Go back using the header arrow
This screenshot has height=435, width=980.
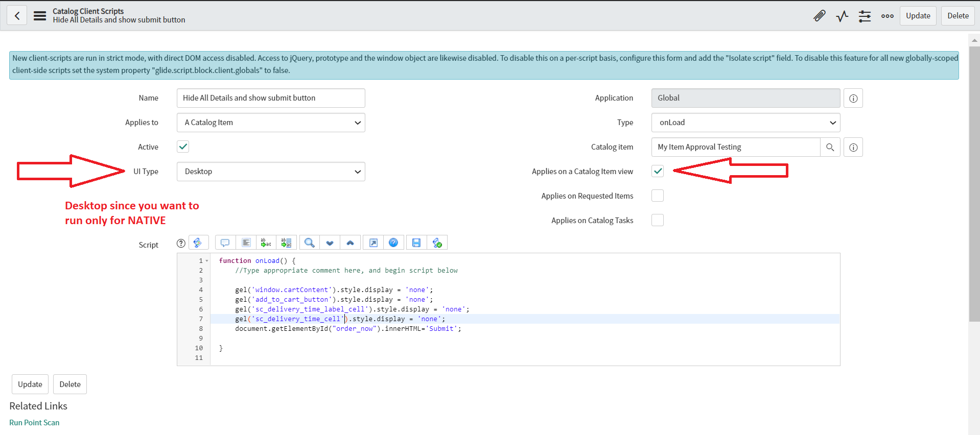(17, 15)
